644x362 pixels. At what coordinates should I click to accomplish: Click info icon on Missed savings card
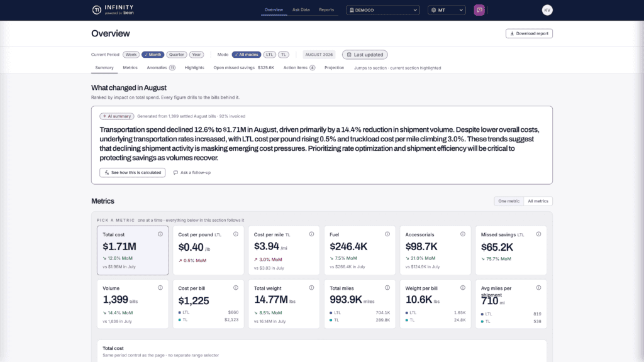(538, 234)
